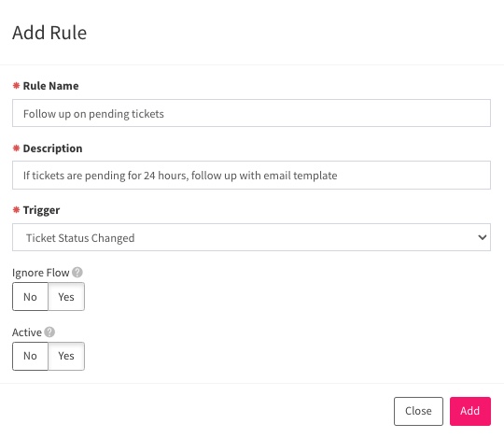This screenshot has height=438, width=504.
Task: Click the Ignore Flow help question-mark icon
Action: coord(77,273)
